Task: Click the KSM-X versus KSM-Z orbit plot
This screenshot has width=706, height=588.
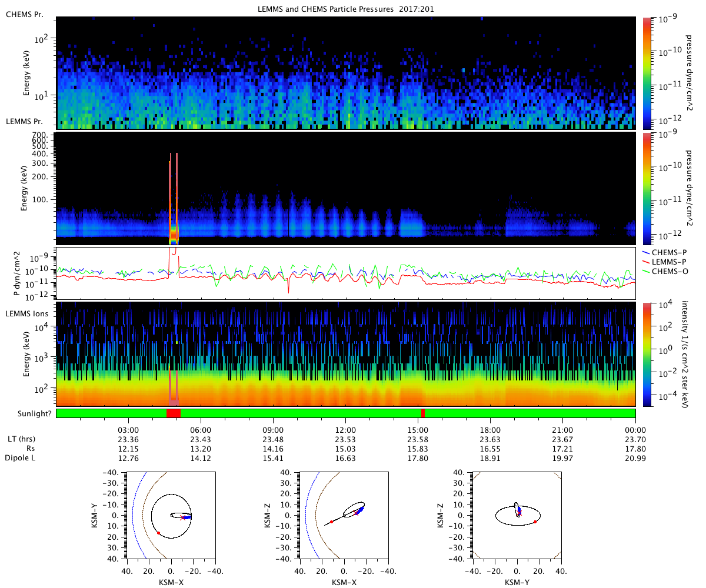Action: click(x=344, y=516)
